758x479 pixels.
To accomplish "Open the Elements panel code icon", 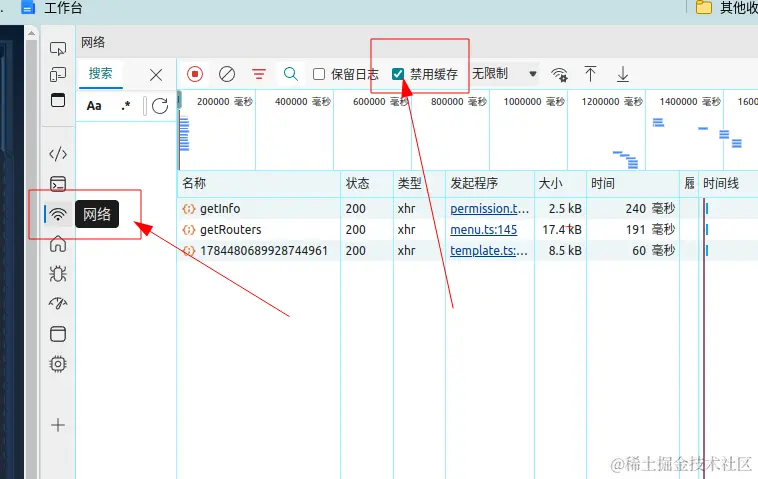I will [58, 154].
